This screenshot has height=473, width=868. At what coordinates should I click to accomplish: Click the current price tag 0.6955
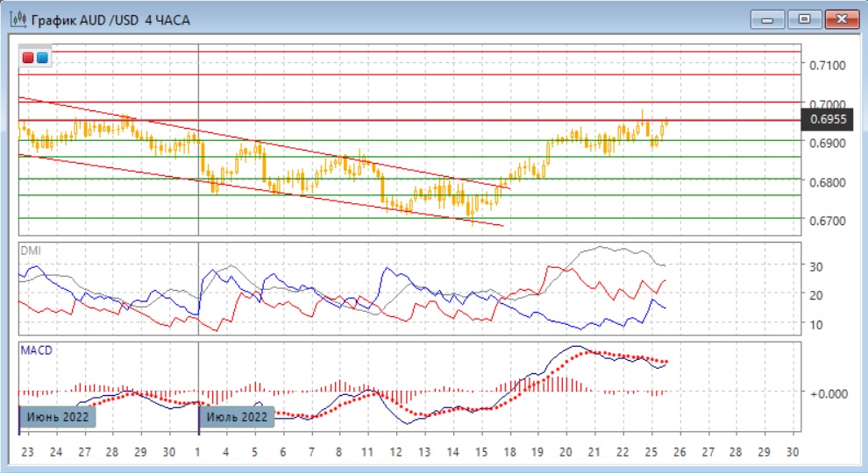tap(828, 120)
